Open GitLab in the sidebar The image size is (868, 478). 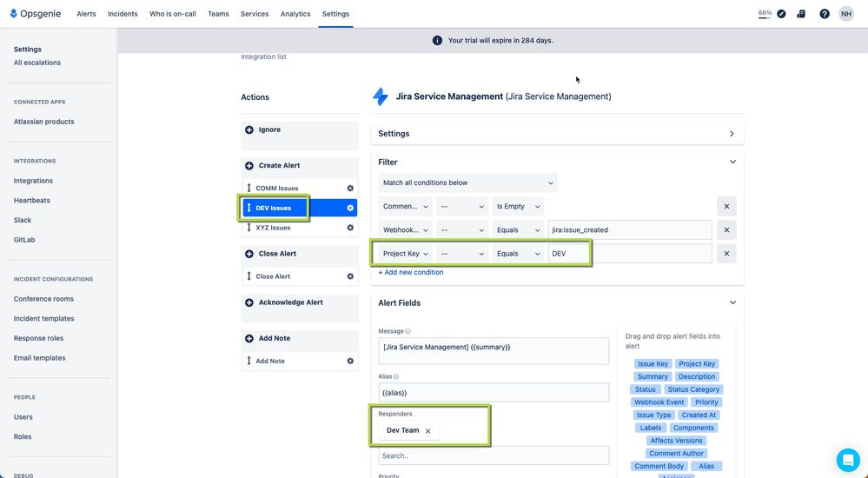[24, 240]
